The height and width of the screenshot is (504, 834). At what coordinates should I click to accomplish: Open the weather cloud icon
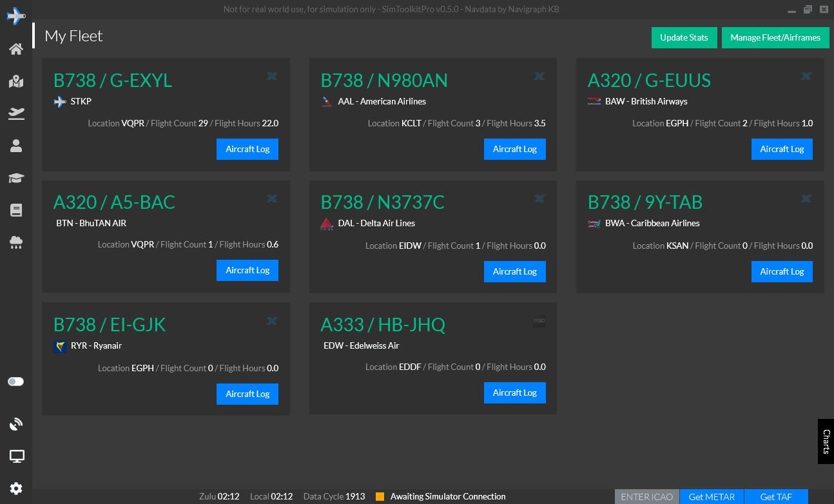(16, 242)
